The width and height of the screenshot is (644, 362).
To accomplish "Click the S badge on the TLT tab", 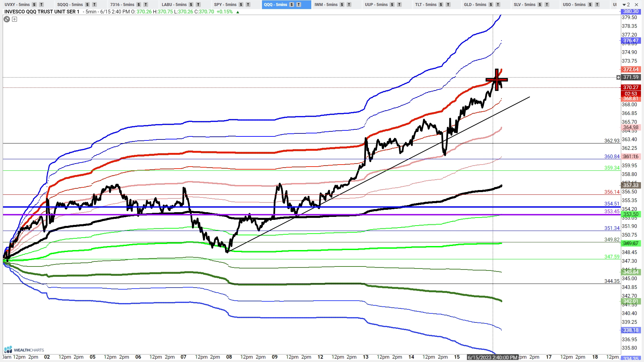I will pyautogui.click(x=441, y=5).
